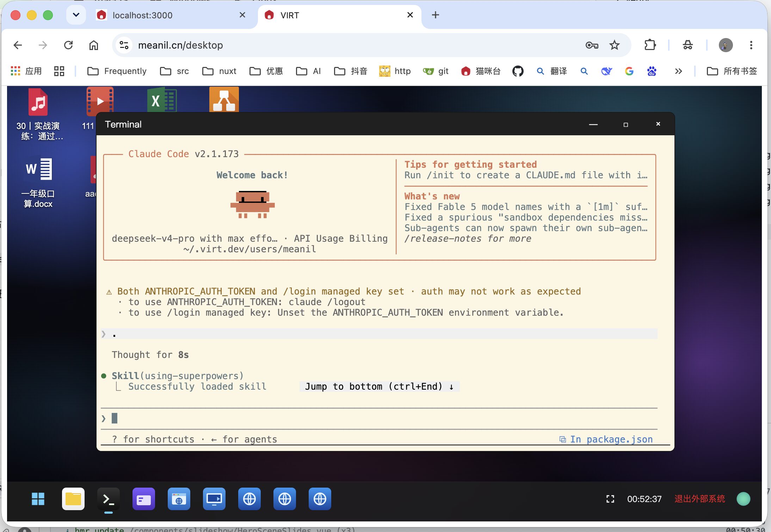Click Jump to bottom in the terminal
The image size is (771, 532).
point(380,386)
